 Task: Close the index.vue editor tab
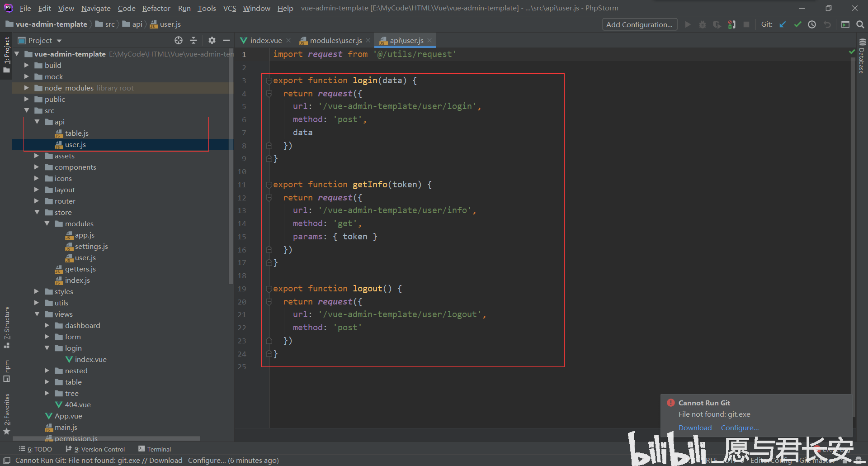(288, 40)
